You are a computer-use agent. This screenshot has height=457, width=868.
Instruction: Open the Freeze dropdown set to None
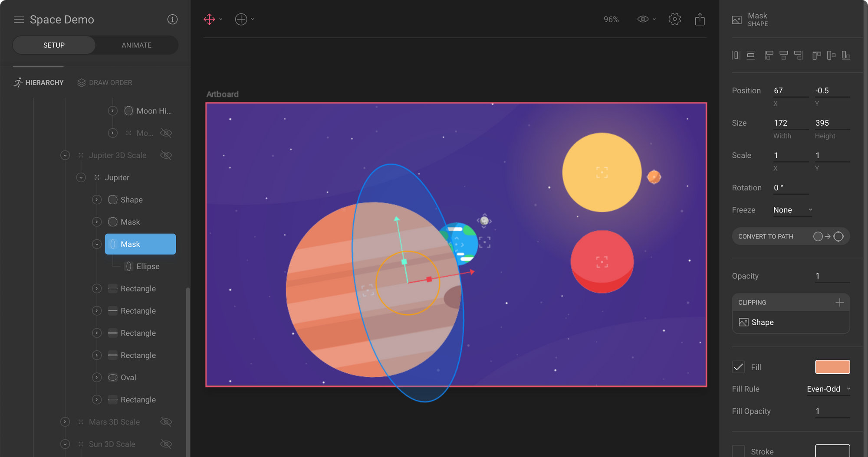pyautogui.click(x=792, y=210)
